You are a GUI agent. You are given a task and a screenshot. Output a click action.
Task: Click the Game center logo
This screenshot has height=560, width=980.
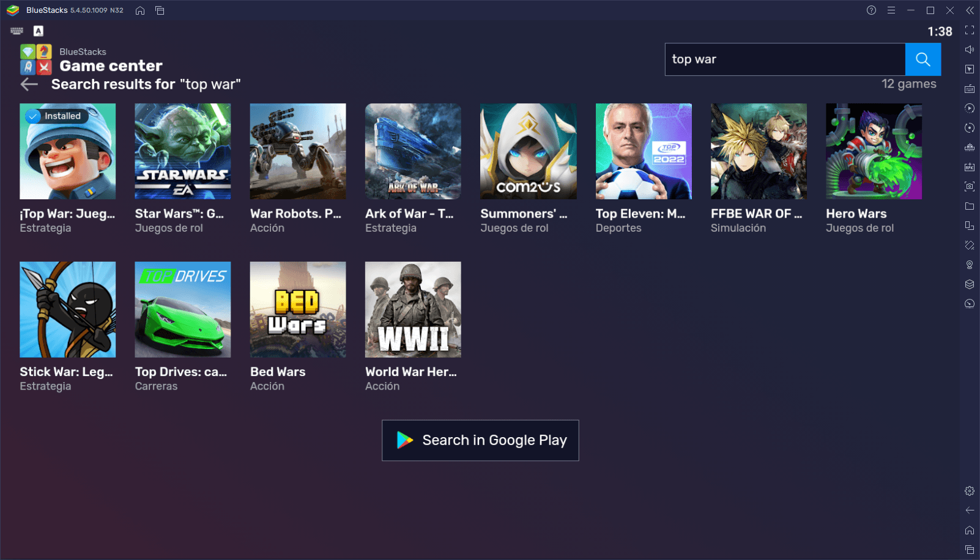[x=36, y=59]
